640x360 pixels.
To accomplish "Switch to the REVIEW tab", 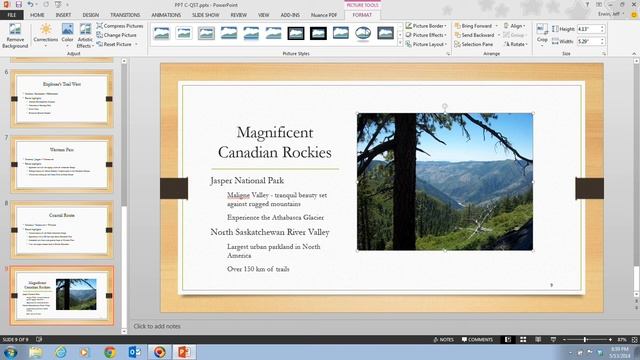I will [x=238, y=15].
